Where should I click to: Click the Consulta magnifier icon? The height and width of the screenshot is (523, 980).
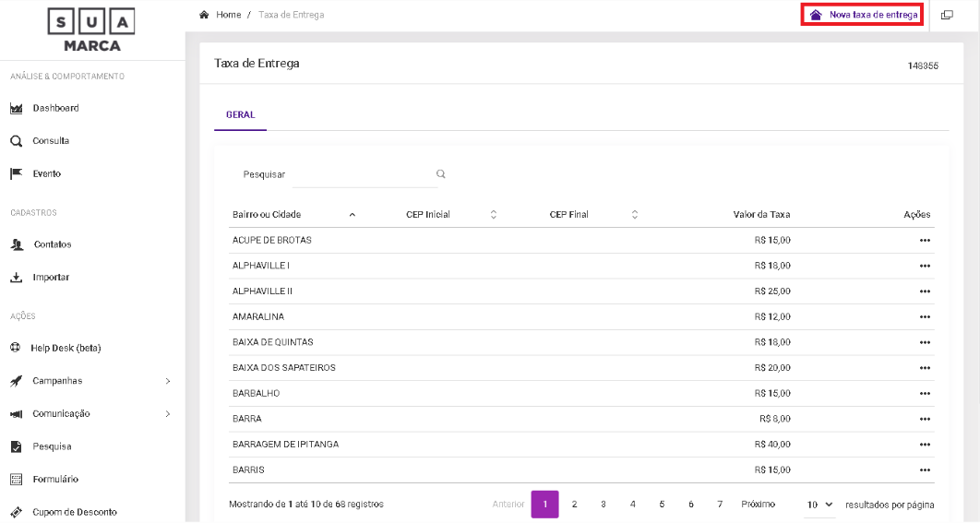[16, 141]
